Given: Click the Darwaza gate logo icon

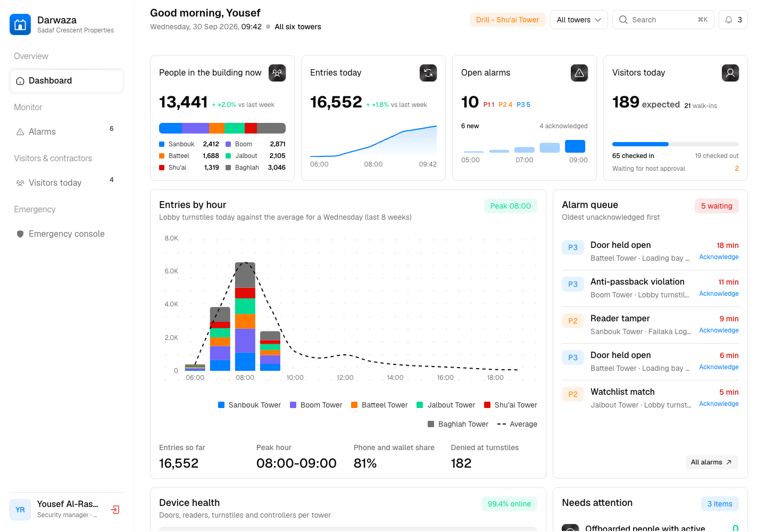Looking at the screenshot, I should pos(20,24).
